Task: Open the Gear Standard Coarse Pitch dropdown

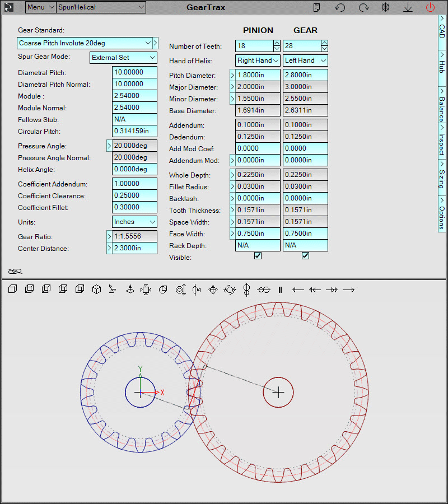Action: pyautogui.click(x=84, y=43)
